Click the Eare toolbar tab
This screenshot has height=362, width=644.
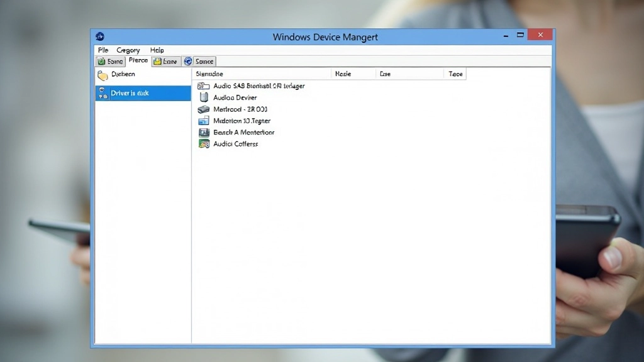166,61
